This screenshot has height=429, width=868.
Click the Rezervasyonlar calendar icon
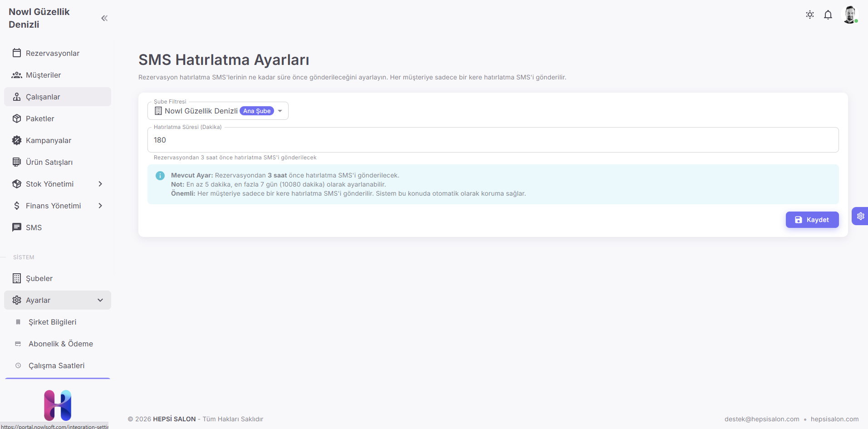[17, 53]
